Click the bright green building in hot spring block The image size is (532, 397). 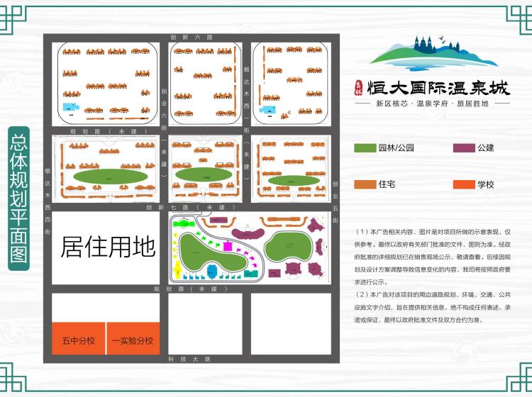tap(183, 223)
